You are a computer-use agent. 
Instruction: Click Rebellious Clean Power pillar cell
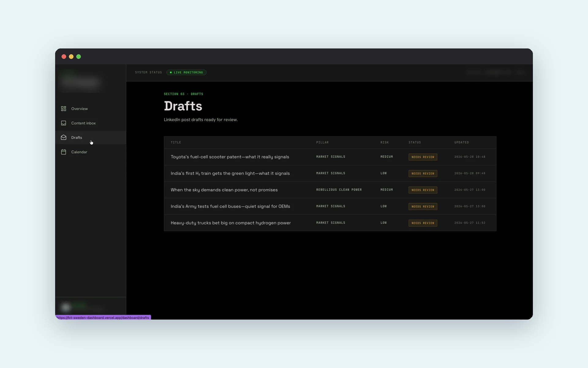[339, 190]
